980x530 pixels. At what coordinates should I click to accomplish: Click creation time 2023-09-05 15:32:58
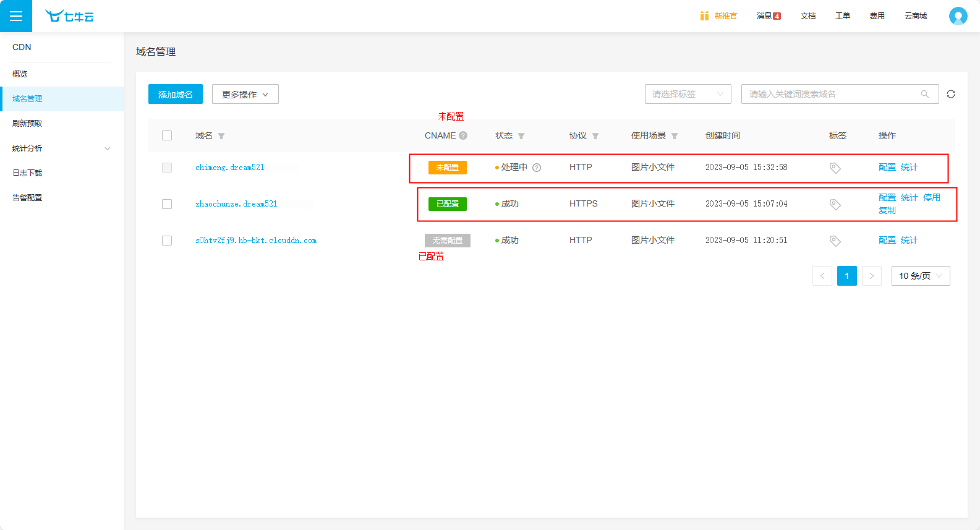pos(746,168)
